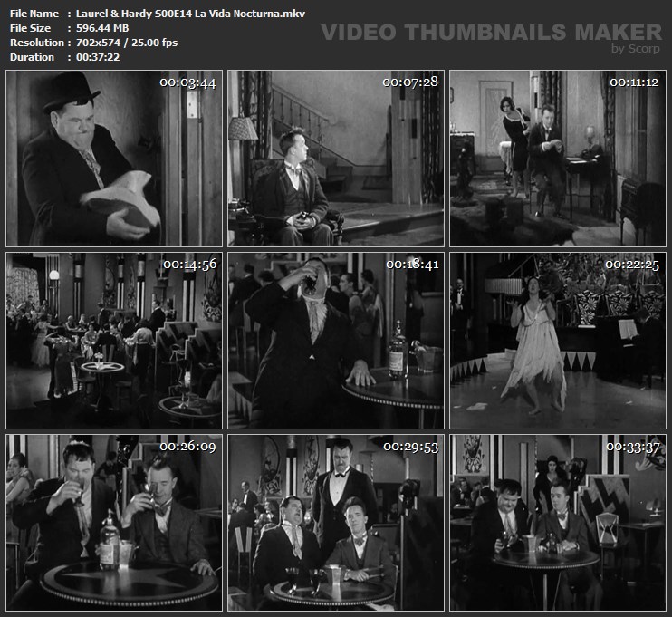
Task: Select the thumbnail timestamped 00:26:09
Action: point(114,523)
